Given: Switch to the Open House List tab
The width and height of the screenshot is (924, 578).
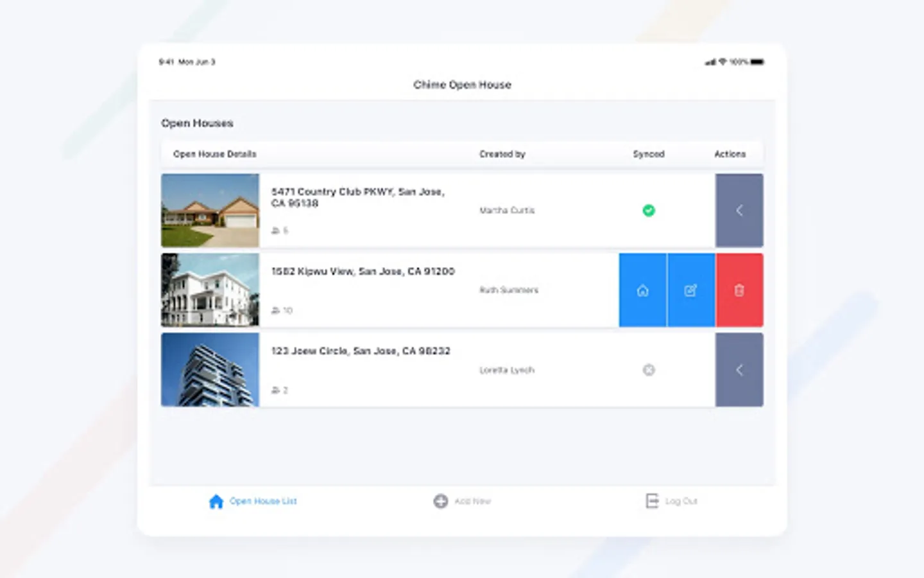Looking at the screenshot, I should pos(253,501).
